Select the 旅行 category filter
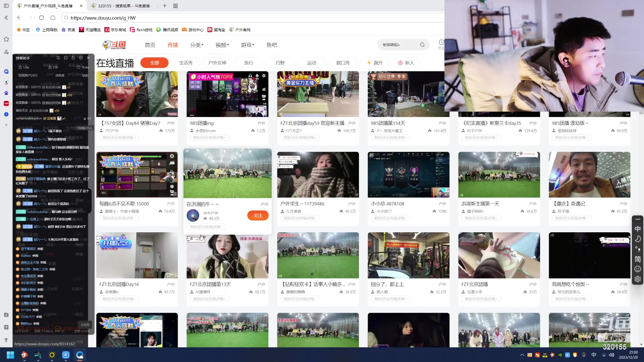 click(249, 63)
